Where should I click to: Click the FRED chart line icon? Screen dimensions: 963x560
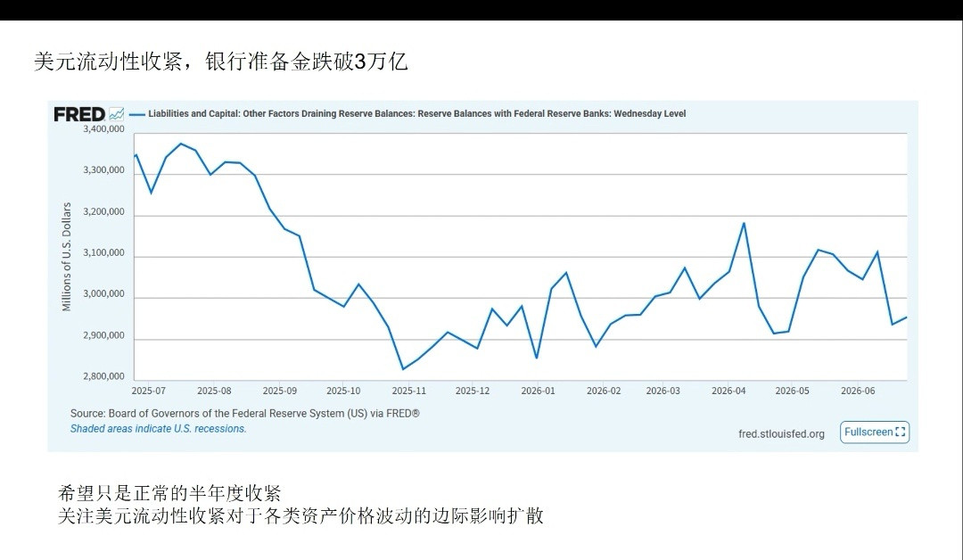click(x=117, y=114)
